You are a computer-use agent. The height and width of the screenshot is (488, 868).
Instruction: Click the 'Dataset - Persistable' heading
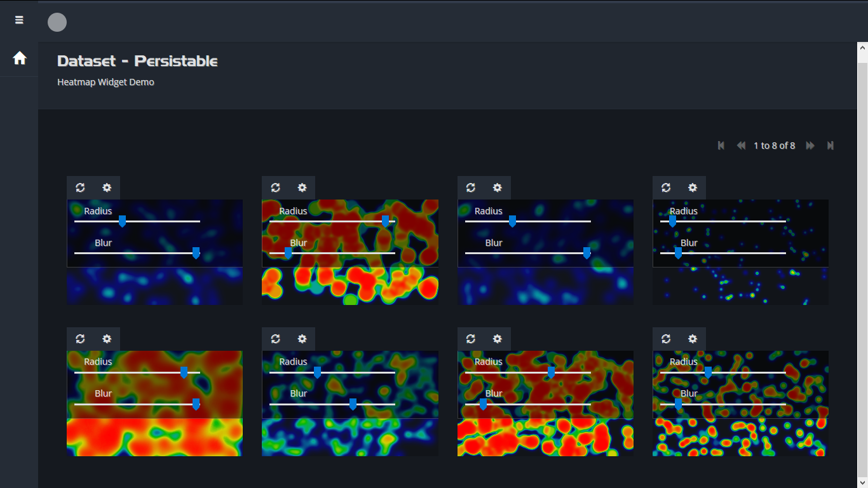(137, 61)
